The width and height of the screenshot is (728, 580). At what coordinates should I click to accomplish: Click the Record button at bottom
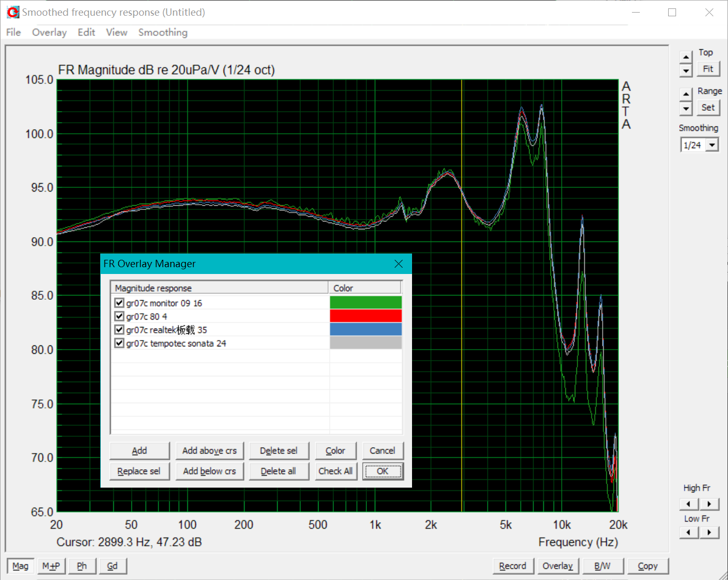[x=513, y=566]
